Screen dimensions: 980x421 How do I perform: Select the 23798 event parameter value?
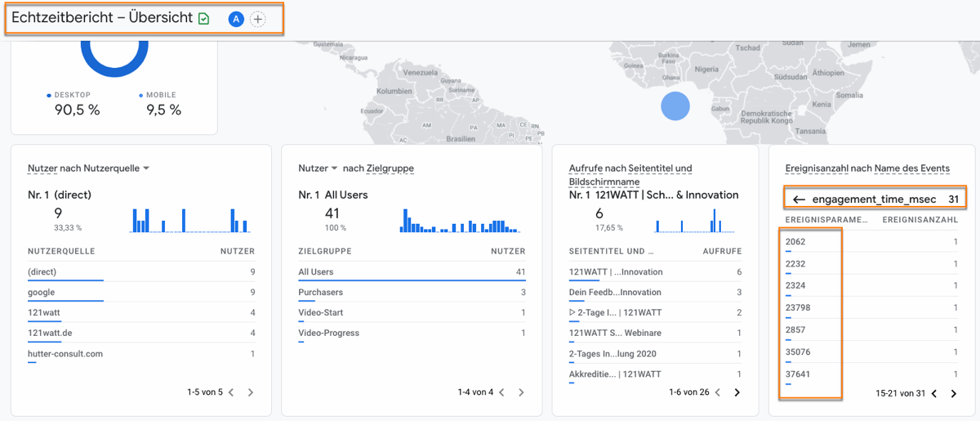pos(799,307)
